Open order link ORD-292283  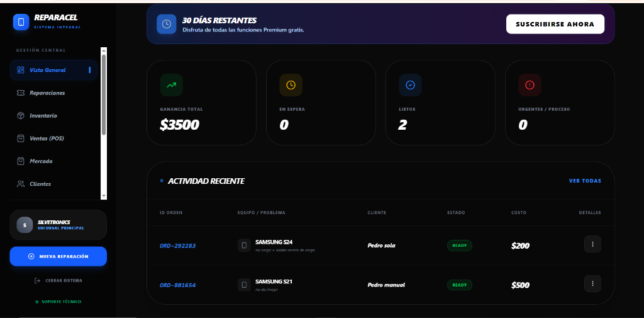click(x=177, y=246)
